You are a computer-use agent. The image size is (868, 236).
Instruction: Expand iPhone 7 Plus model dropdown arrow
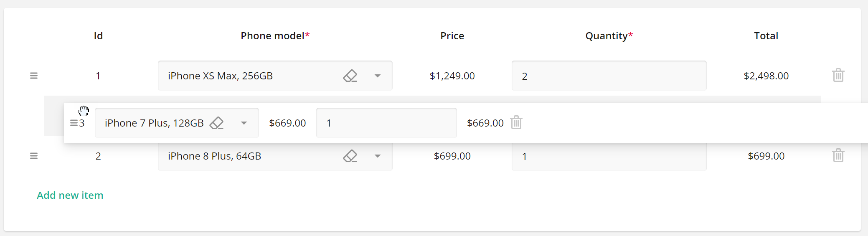pyautogui.click(x=244, y=123)
